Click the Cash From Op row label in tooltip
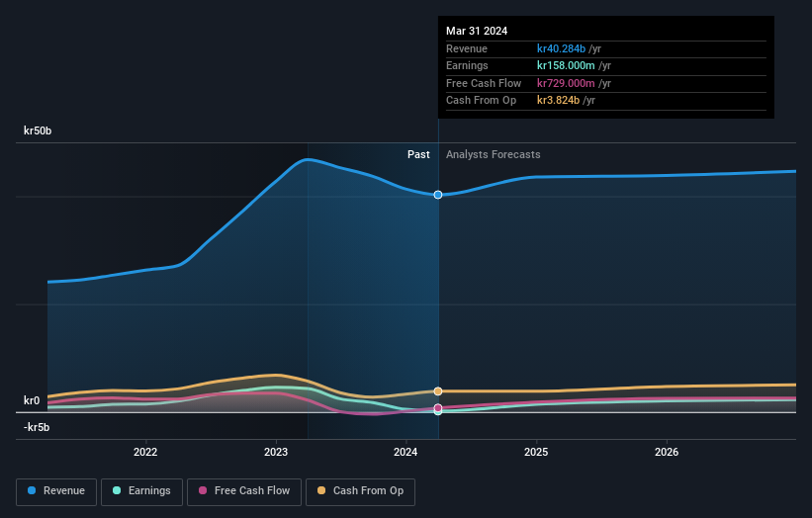Viewport: 812px width, 518px height. [481, 101]
